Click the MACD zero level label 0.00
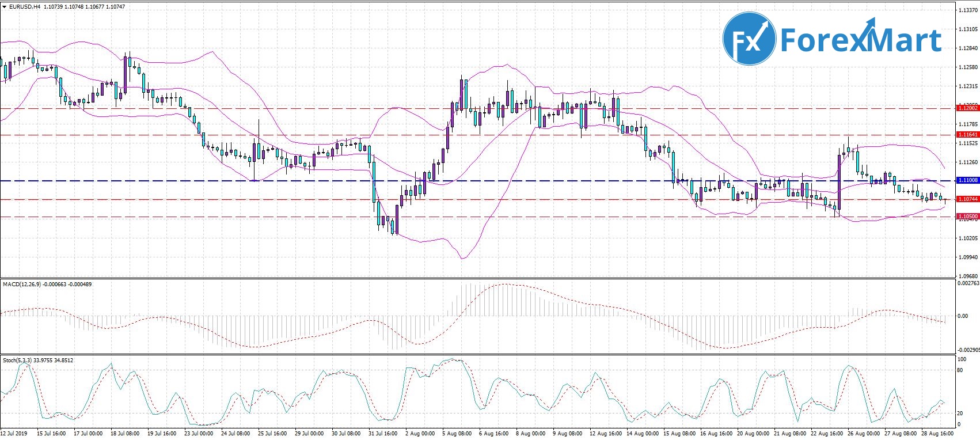The height and width of the screenshot is (440, 980). (x=963, y=316)
